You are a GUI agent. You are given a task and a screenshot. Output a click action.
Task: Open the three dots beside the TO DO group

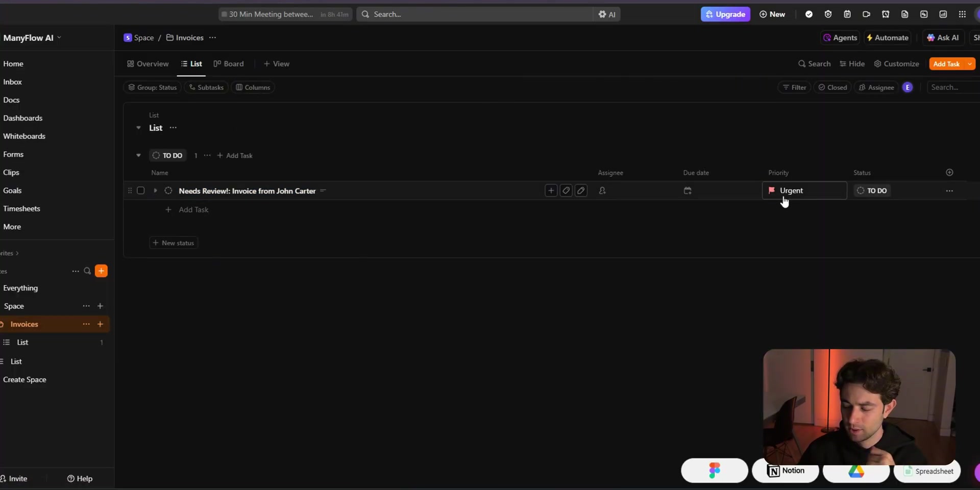pyautogui.click(x=207, y=156)
